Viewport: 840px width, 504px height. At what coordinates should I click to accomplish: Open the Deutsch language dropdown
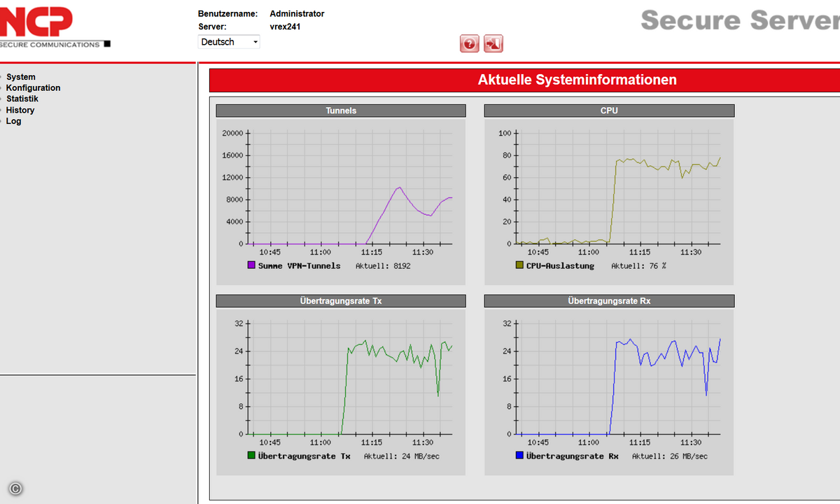tap(229, 42)
